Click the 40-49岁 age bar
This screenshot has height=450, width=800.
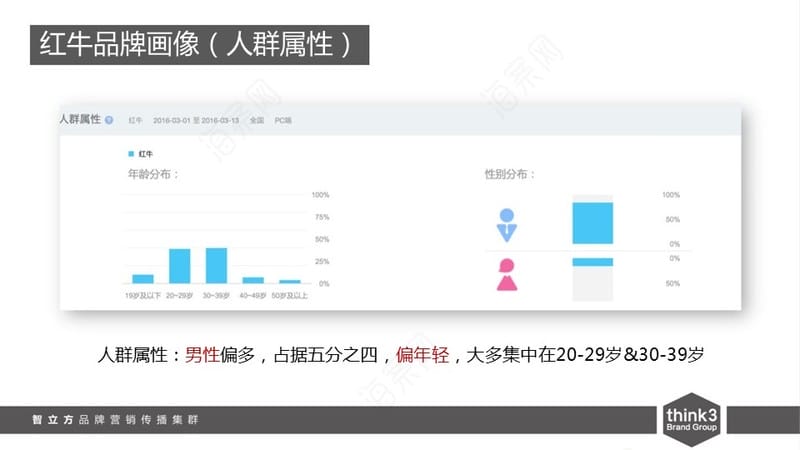(x=253, y=280)
